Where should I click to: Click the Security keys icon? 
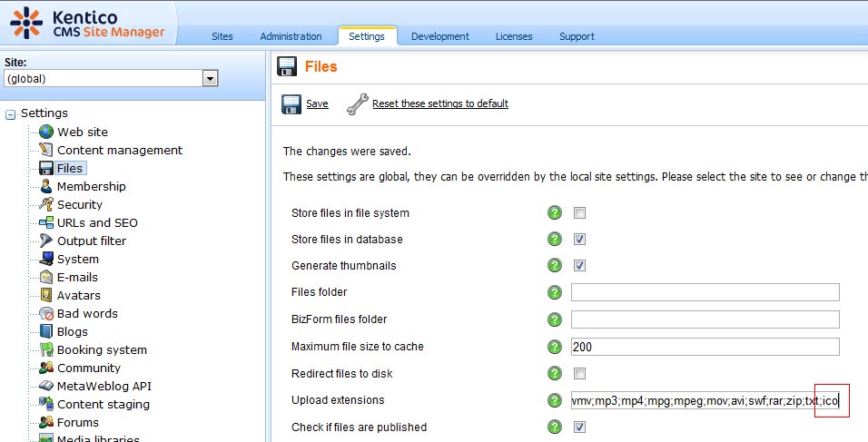pos(46,205)
